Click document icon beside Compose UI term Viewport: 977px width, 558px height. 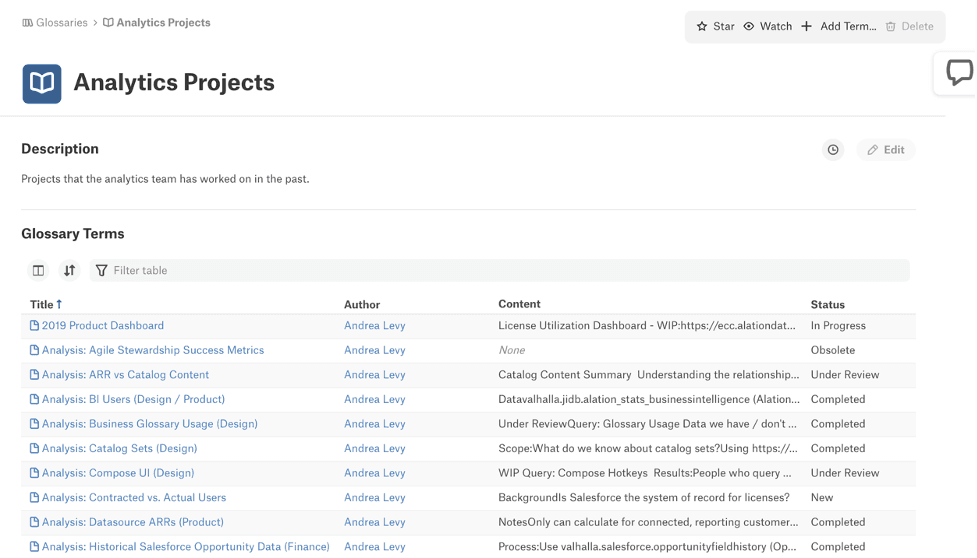[34, 473]
